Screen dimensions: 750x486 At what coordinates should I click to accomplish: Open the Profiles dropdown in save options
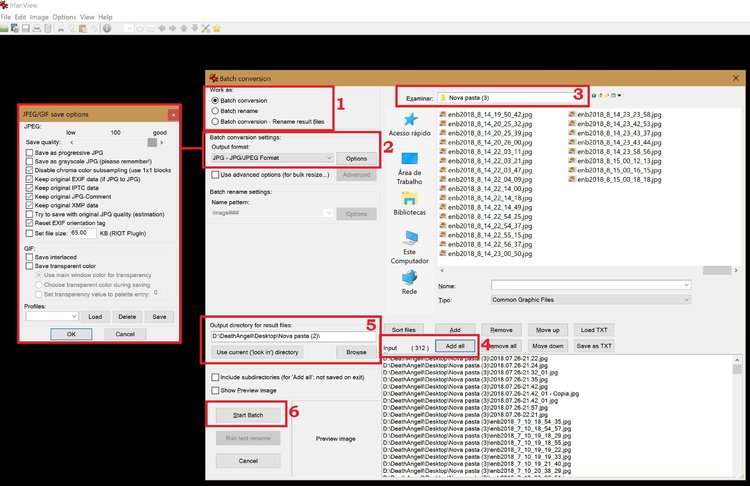[x=52, y=316]
